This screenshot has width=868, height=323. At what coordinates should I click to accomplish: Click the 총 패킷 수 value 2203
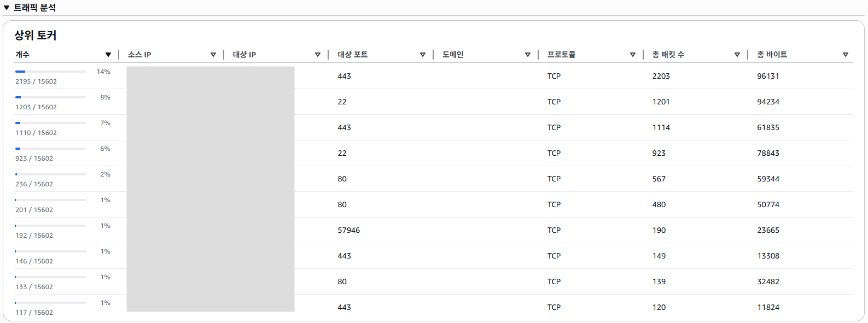pyautogui.click(x=661, y=76)
